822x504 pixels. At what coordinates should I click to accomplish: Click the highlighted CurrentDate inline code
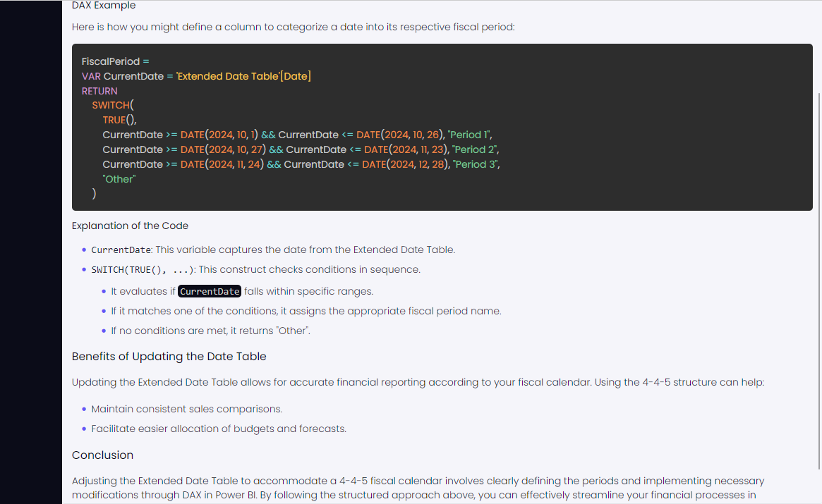(209, 291)
